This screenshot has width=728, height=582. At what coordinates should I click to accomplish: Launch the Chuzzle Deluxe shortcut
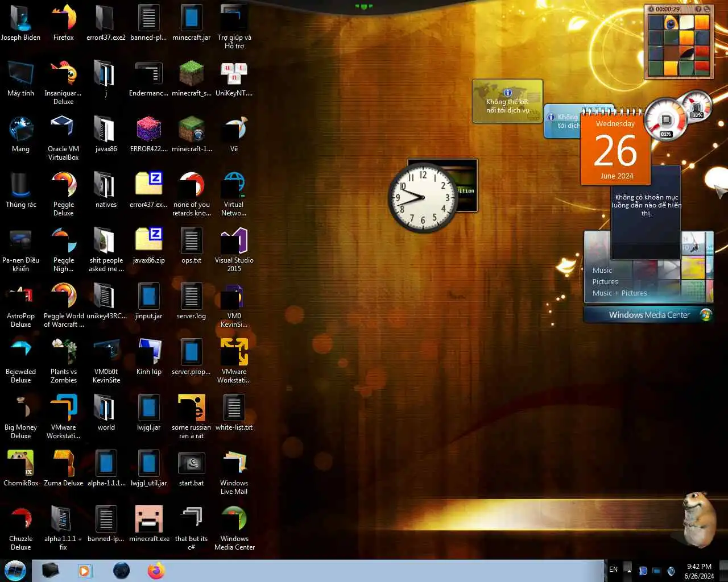[x=20, y=528]
